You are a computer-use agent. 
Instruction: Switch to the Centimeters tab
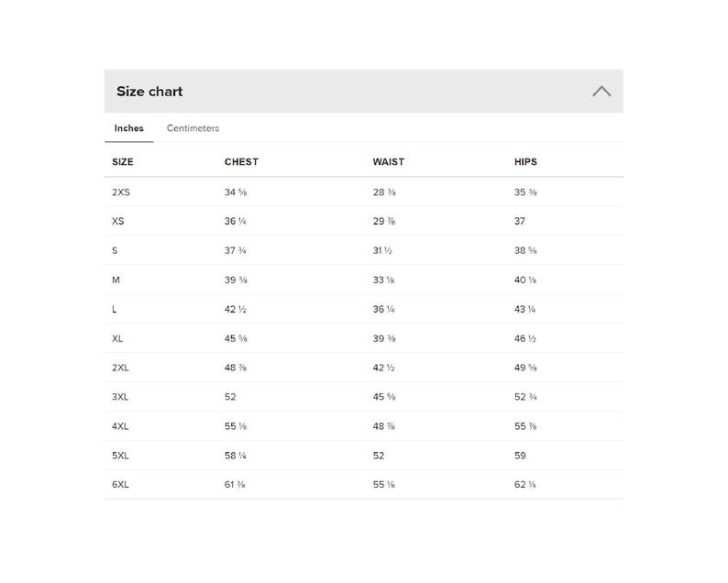(193, 128)
